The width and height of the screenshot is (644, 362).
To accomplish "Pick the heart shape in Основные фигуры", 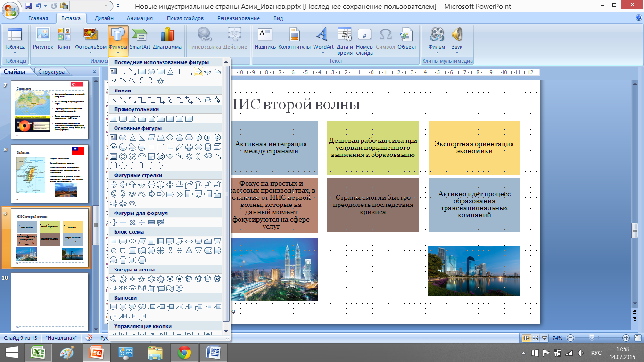I will (x=170, y=156).
